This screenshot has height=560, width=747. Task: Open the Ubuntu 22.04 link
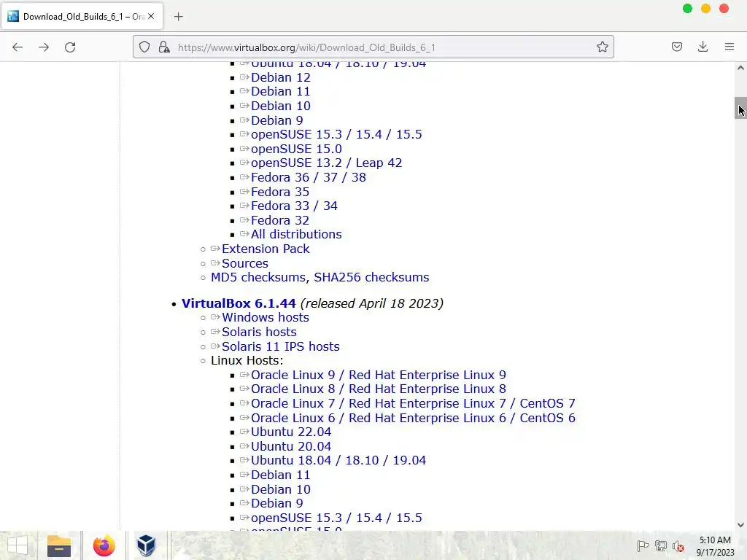tap(291, 432)
